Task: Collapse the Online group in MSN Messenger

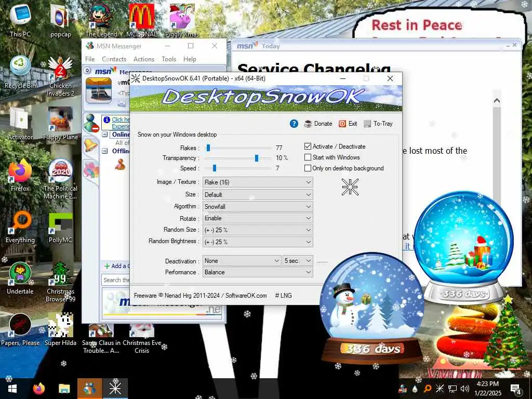Action: point(105,135)
